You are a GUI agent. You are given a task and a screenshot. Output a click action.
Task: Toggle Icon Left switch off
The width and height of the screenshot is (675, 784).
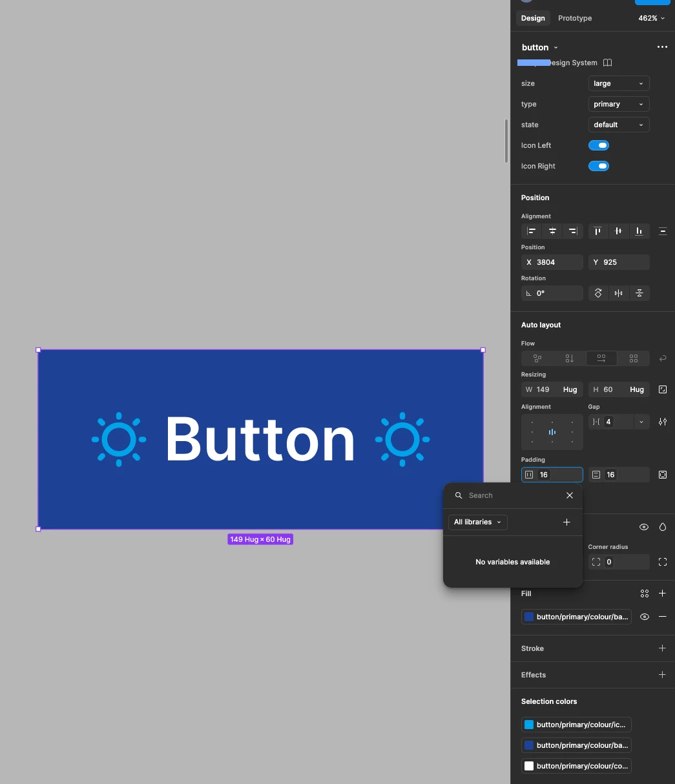click(599, 145)
